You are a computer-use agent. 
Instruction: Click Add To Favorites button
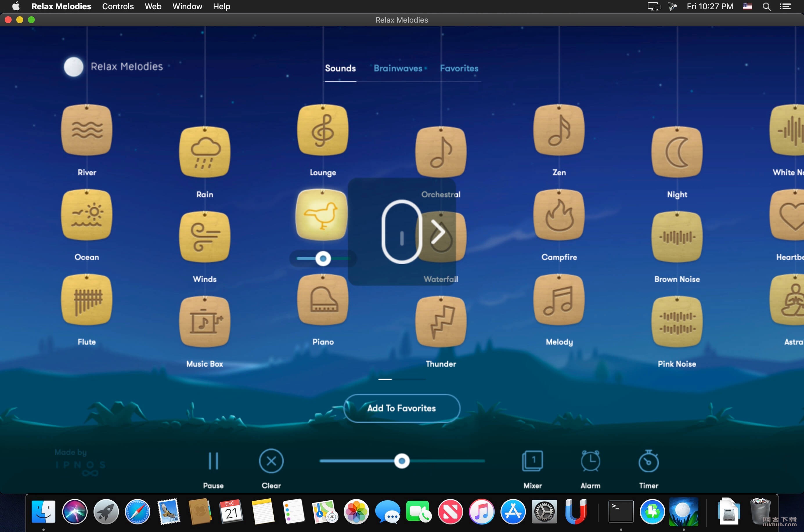tap(402, 408)
